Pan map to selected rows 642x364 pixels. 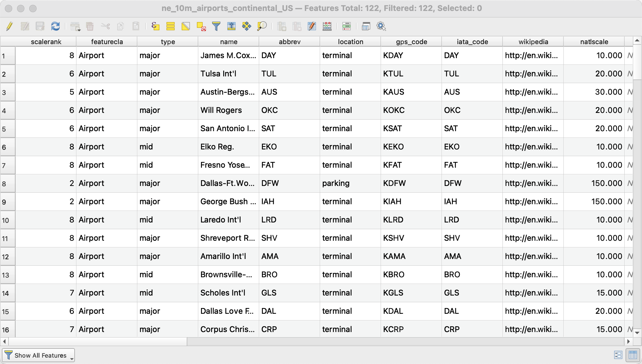point(247,26)
